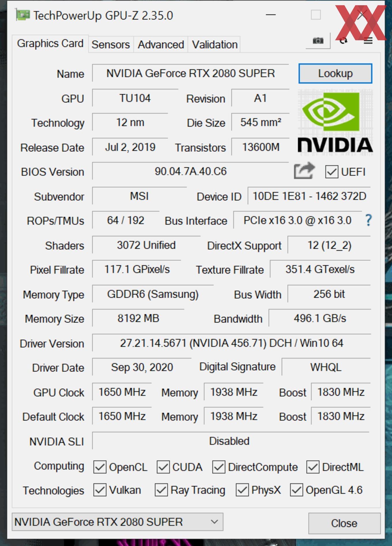Viewport: 392px width, 546px height.
Task: Click the Die Size value 545 mm²
Action: tap(260, 122)
